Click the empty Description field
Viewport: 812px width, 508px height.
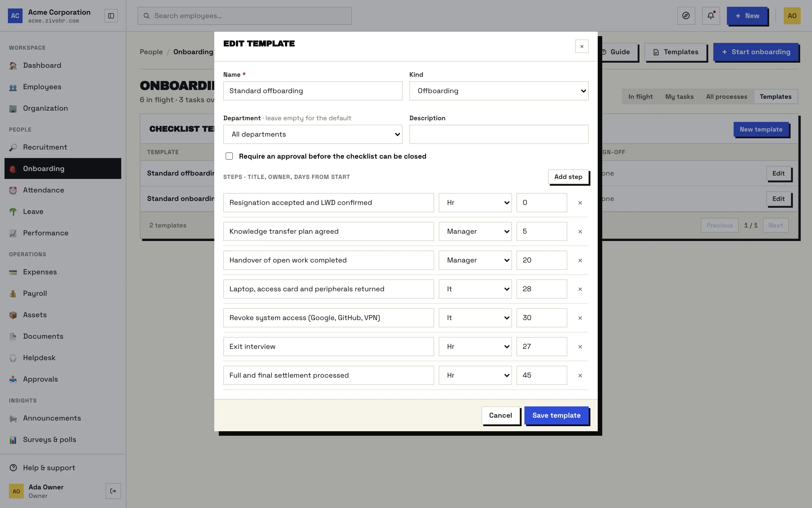pos(498,134)
